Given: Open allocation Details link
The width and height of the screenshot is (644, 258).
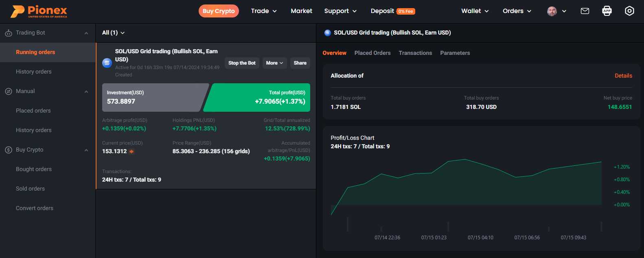Looking at the screenshot, I should (x=623, y=76).
